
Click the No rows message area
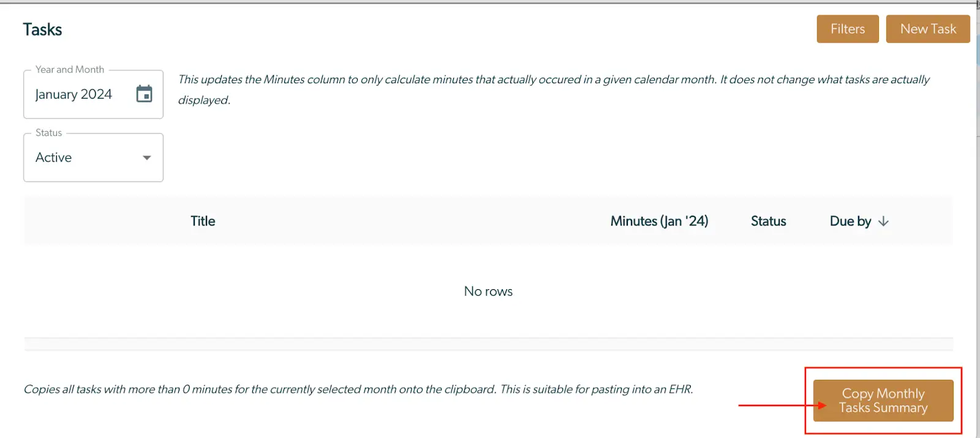coord(488,291)
